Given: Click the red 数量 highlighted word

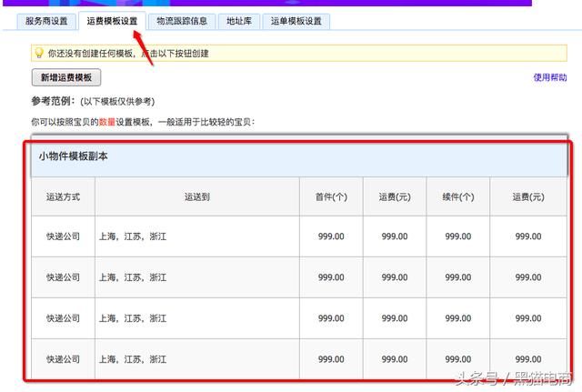Looking at the screenshot, I should coord(107,122).
